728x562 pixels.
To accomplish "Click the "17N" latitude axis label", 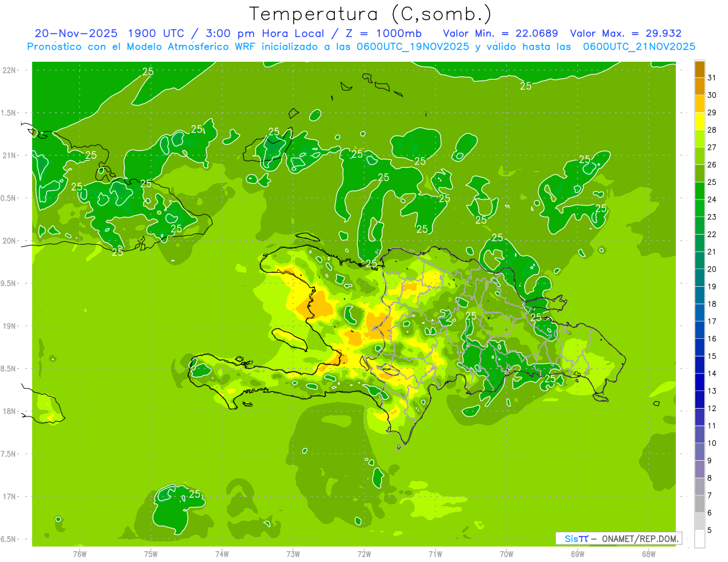I will [10, 497].
